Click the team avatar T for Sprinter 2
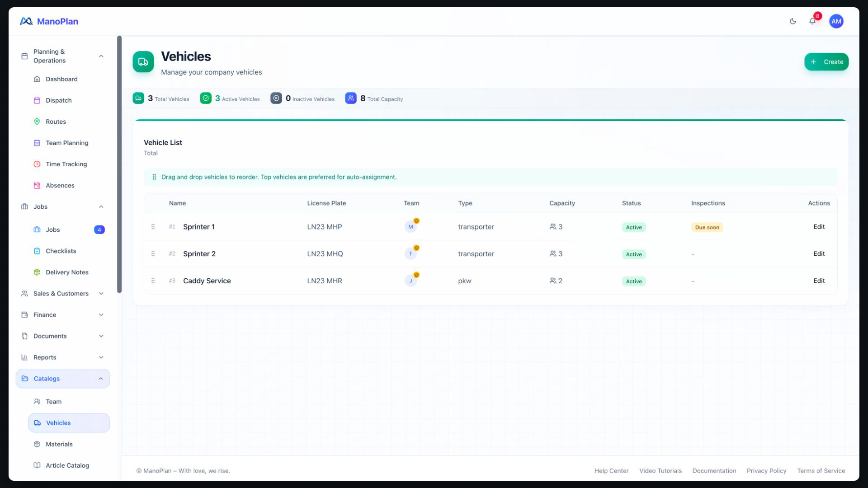The image size is (868, 488). tap(410, 254)
